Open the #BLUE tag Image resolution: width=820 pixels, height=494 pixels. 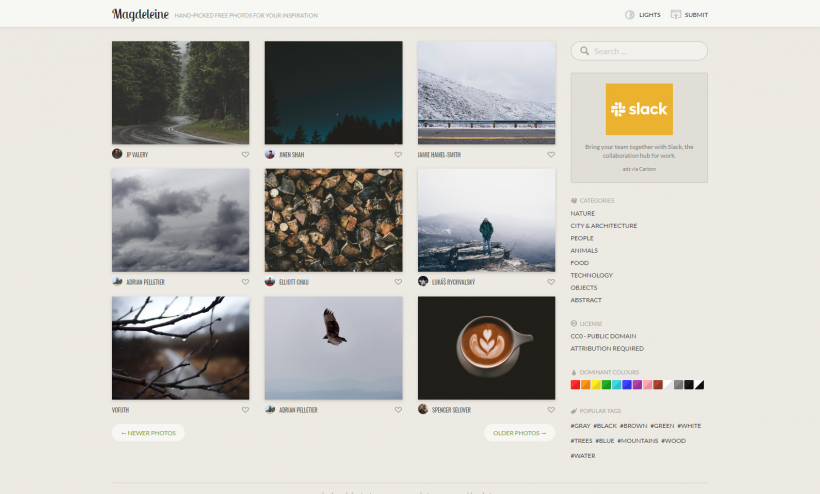605,441
